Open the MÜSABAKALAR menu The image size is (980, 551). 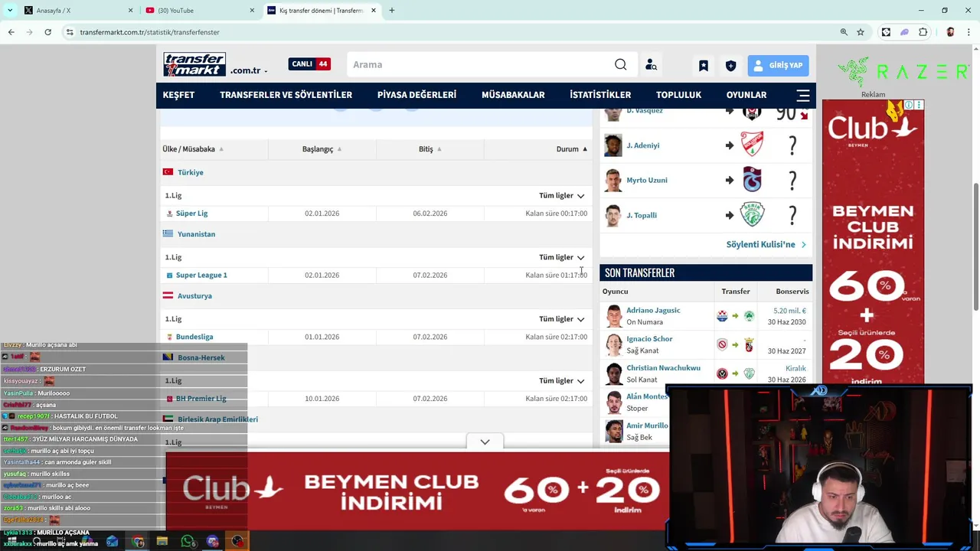coord(513,95)
